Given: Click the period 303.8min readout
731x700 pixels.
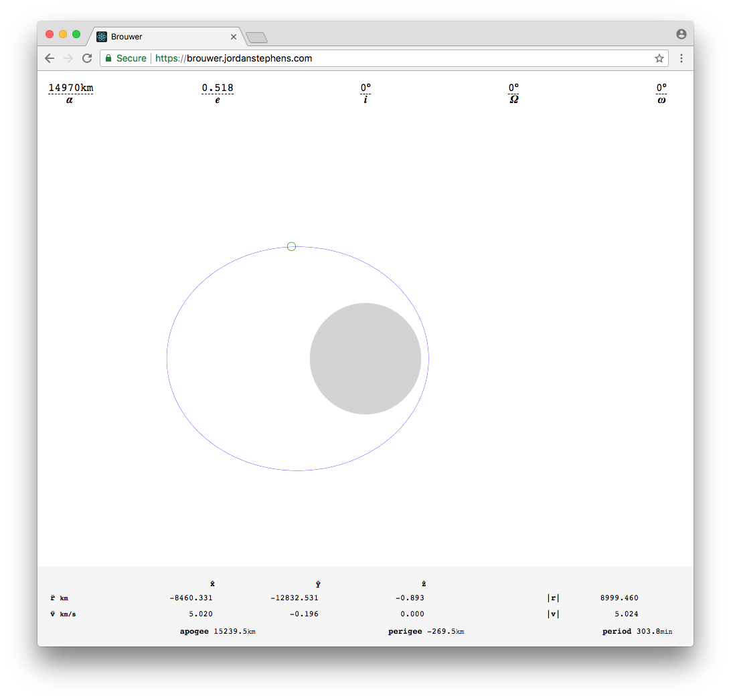Looking at the screenshot, I should coord(637,632).
